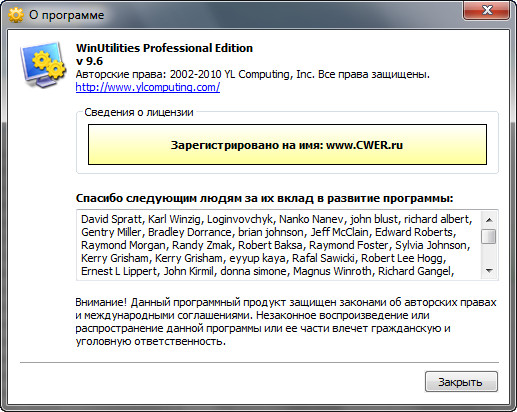Select the name Richard Gangel in contributors
The height and width of the screenshot is (412, 517).
pos(414,271)
